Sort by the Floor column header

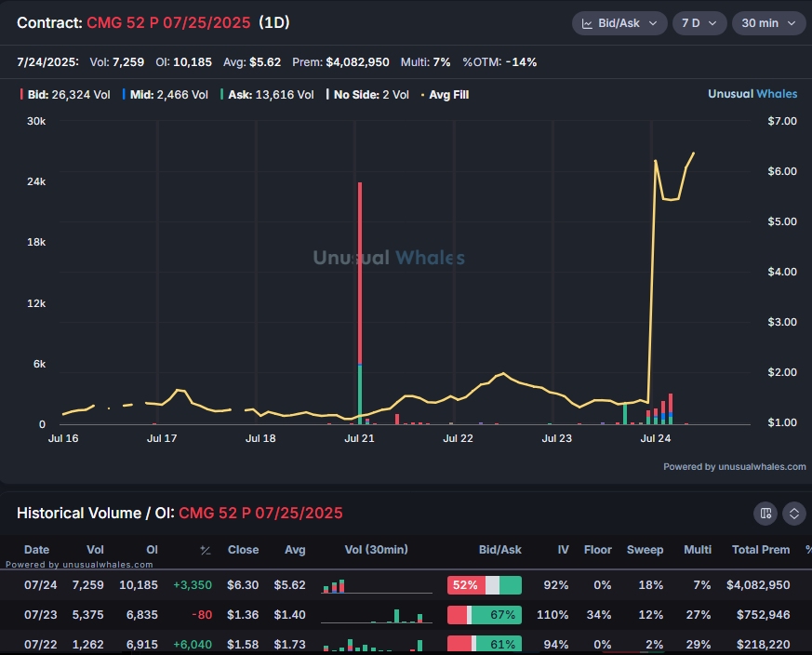598,550
